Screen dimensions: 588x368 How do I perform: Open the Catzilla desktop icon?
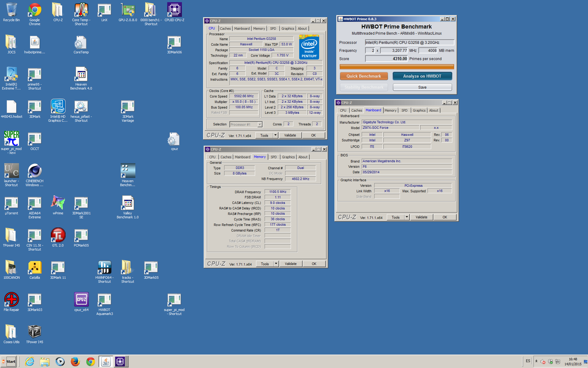point(35,270)
